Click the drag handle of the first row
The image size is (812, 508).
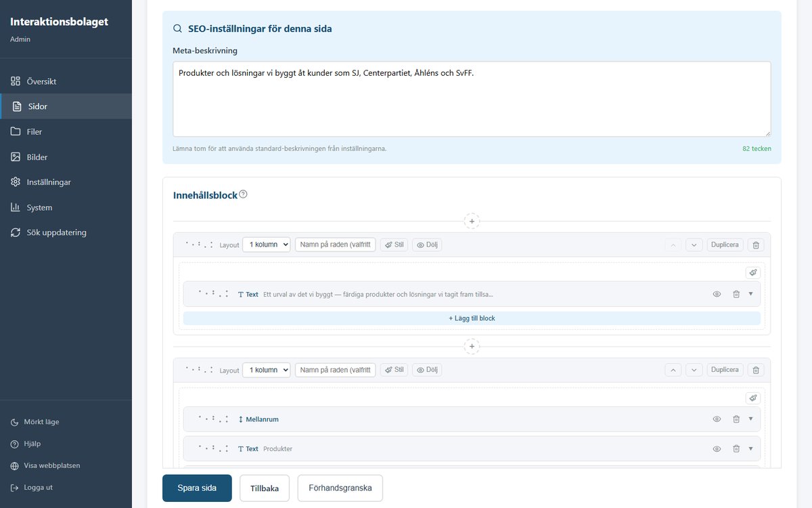click(x=200, y=245)
